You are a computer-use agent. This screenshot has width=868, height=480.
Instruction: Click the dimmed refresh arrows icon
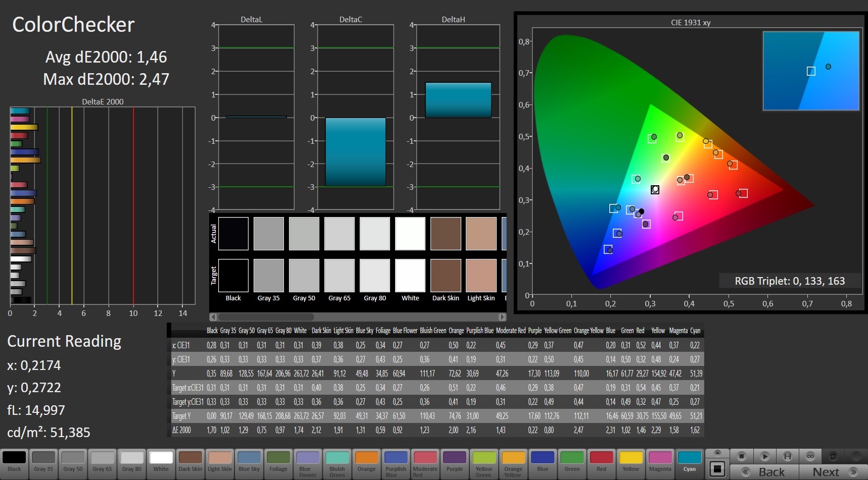click(x=833, y=456)
